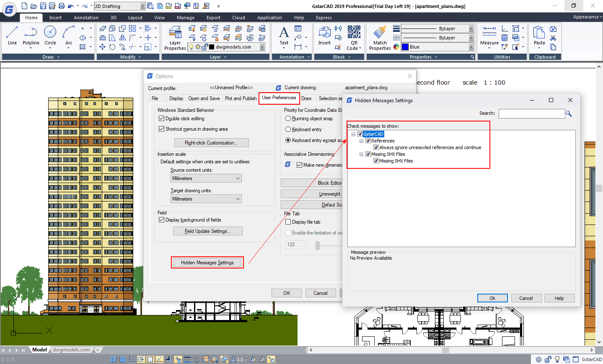Click the Cut scissors icon in Clipboard
603x364 pixels.
(553, 38)
